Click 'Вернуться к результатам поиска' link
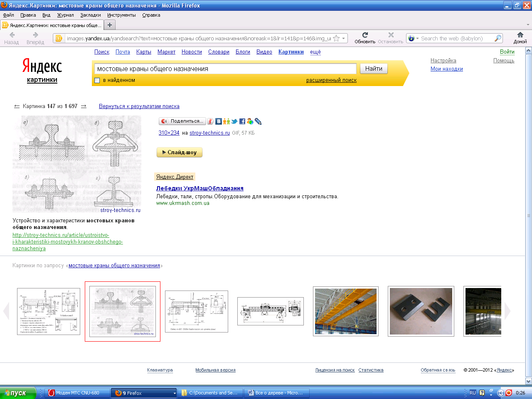 pos(139,106)
